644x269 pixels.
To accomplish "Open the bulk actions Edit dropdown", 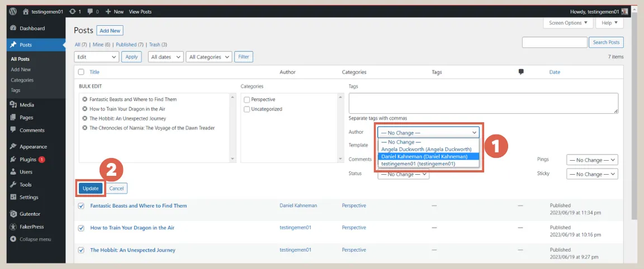I will (x=97, y=57).
